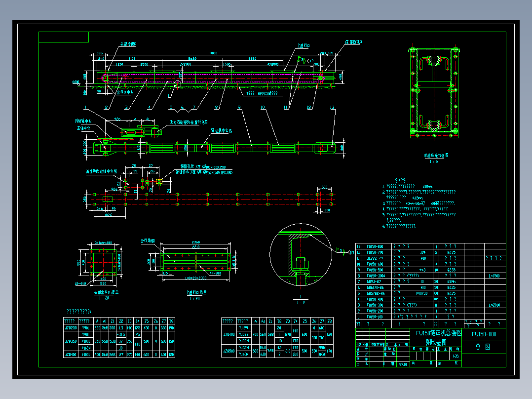Viewport: 532px width, 399px height.
Task: Click the chain cross-section view at top right
Action: click(x=434, y=92)
